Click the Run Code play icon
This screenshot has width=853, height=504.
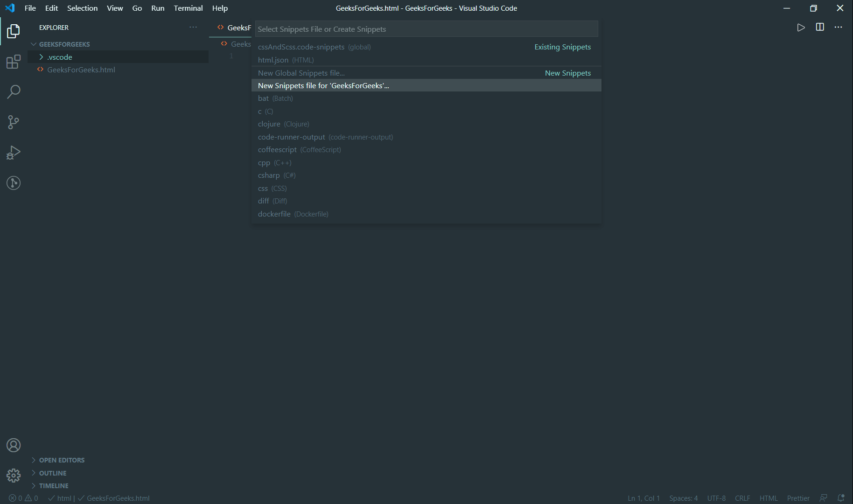point(801,28)
